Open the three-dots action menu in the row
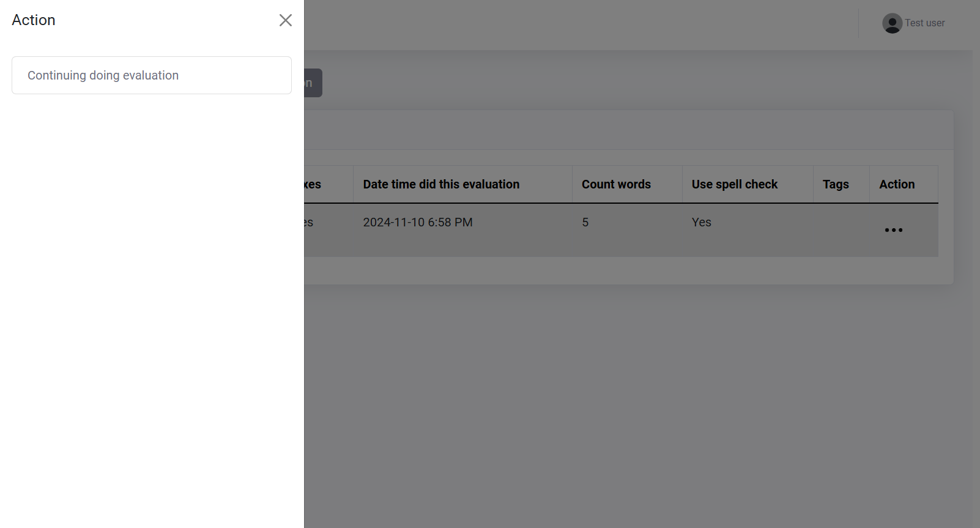Image resolution: width=980 pixels, height=528 pixels. [x=894, y=230]
